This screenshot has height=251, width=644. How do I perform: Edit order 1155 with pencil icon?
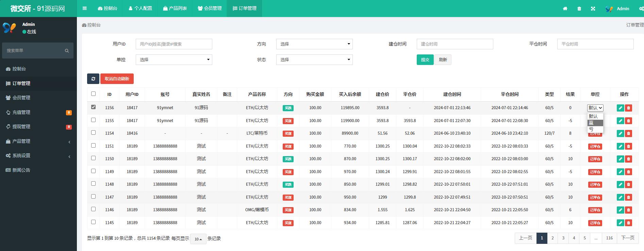(x=621, y=121)
